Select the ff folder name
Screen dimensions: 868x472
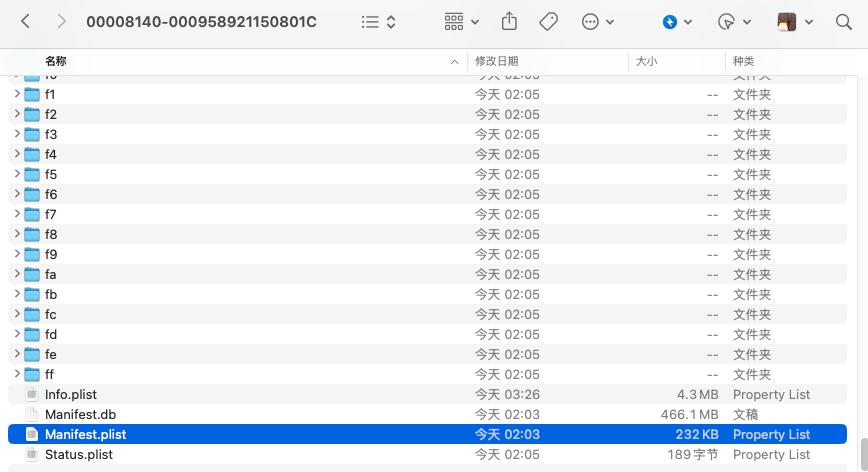point(49,374)
